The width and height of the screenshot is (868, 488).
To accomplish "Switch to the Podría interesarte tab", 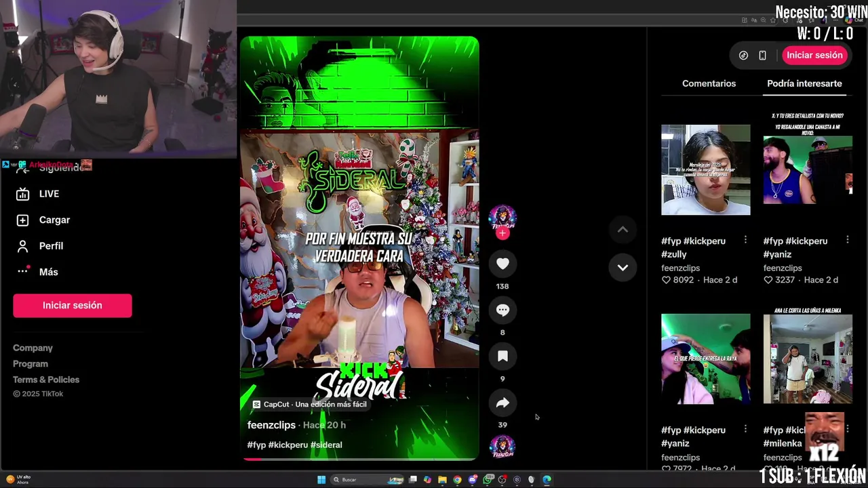I will coord(804,83).
